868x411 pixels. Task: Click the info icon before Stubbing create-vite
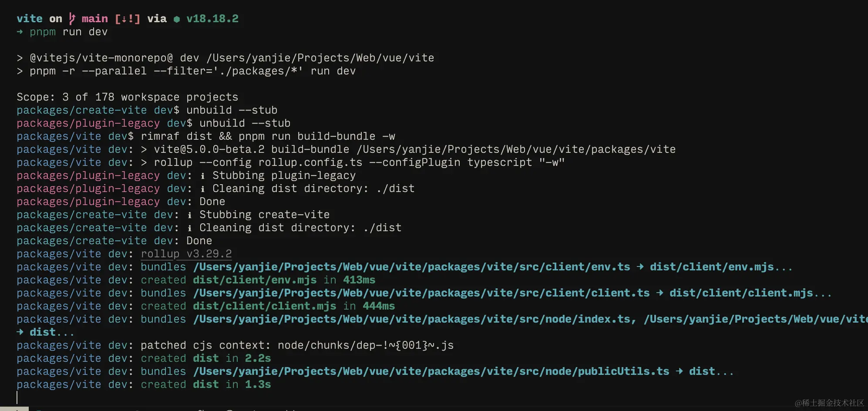pyautogui.click(x=189, y=215)
